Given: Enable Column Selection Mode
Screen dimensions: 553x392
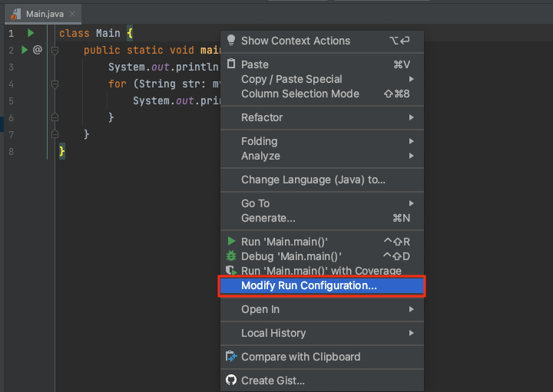Looking at the screenshot, I should [322, 94].
